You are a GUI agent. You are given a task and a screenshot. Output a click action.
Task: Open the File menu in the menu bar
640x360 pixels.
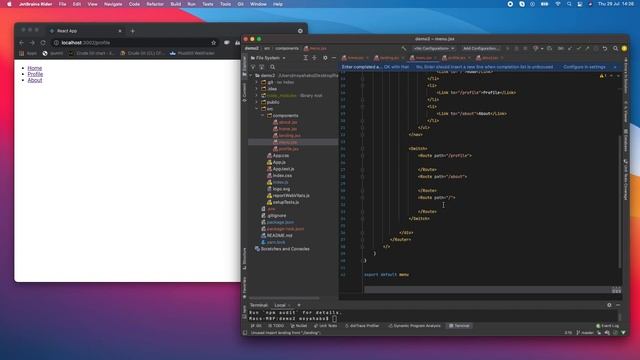62,4
